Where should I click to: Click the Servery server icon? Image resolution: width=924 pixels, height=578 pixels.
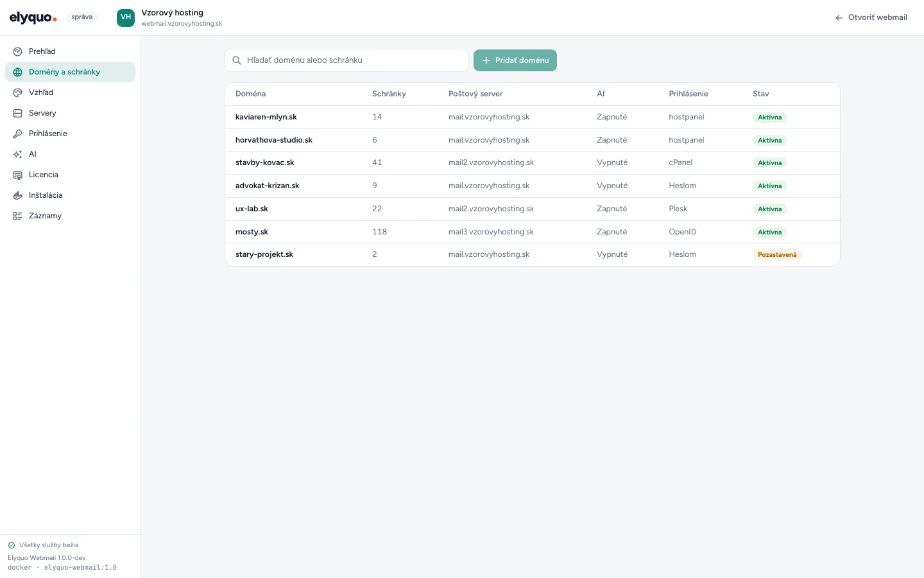[x=18, y=113]
